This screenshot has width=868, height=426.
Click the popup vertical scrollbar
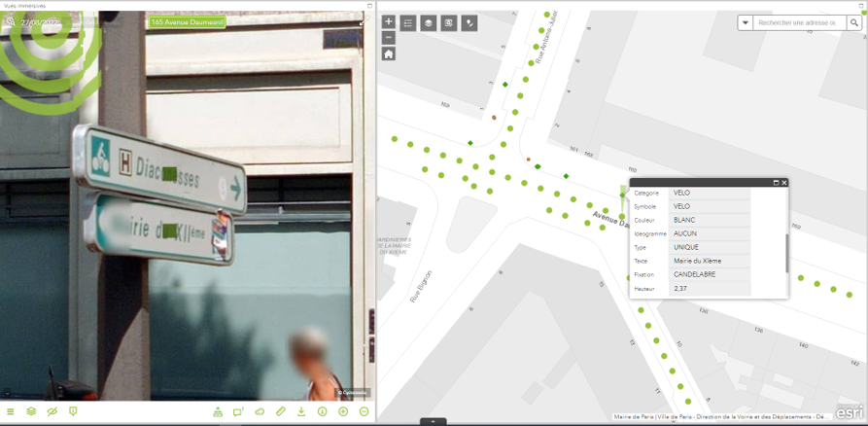[786, 253]
